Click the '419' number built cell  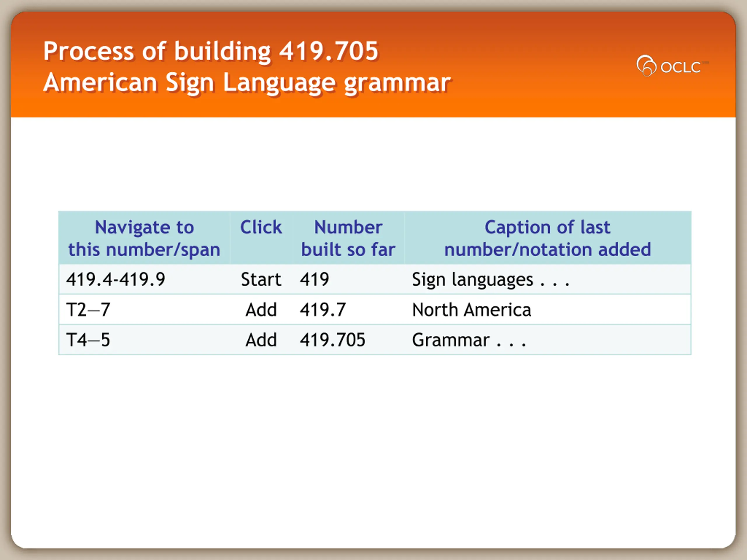314,279
